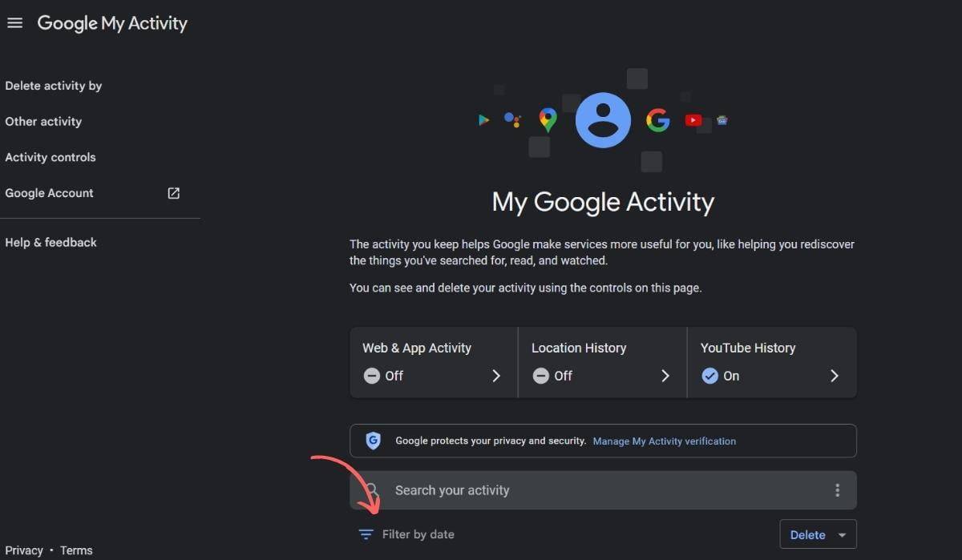
Task: Click the My Google Activity heading
Action: 603,201
